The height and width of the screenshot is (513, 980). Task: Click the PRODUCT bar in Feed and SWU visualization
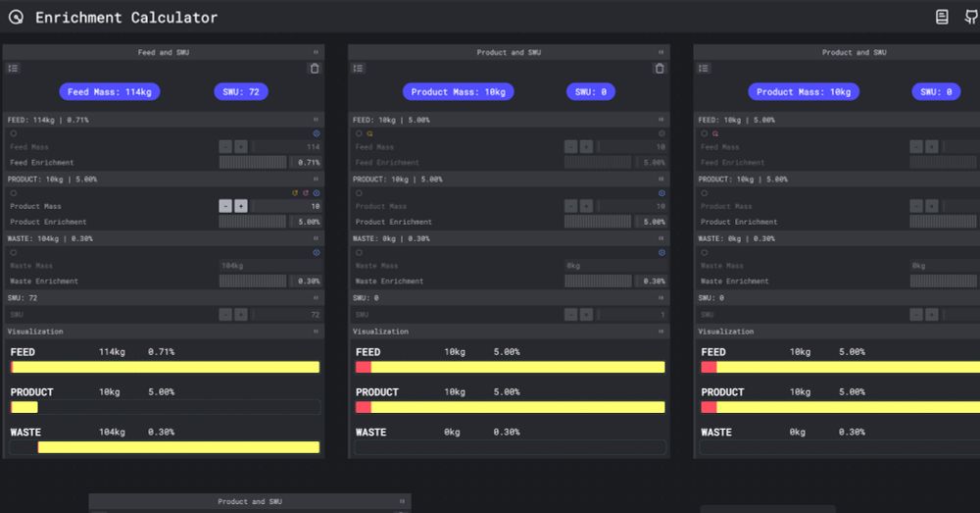point(24,407)
